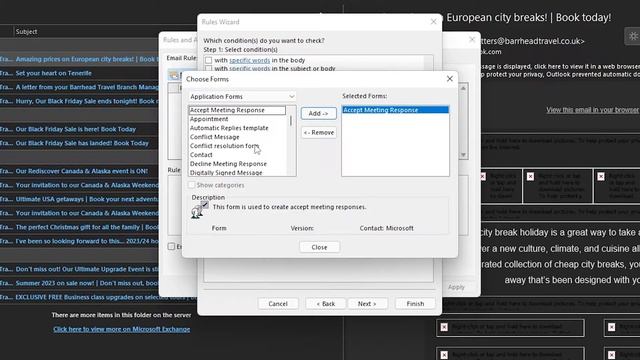Select Conflict resolution form entry
The image size is (640, 360).
click(x=224, y=146)
